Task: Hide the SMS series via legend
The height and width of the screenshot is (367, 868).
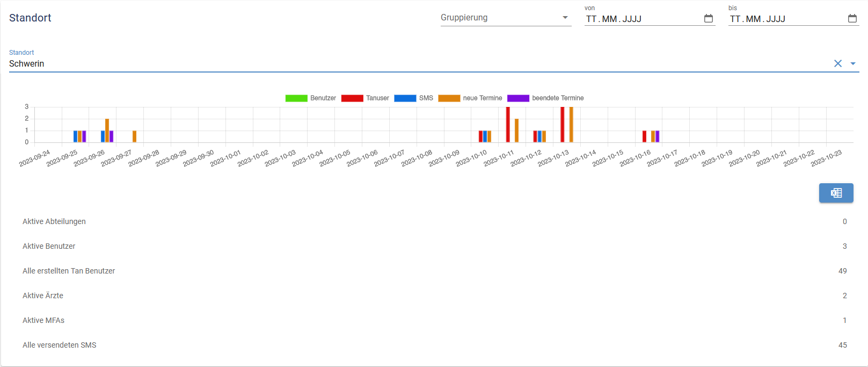Action: click(x=413, y=98)
